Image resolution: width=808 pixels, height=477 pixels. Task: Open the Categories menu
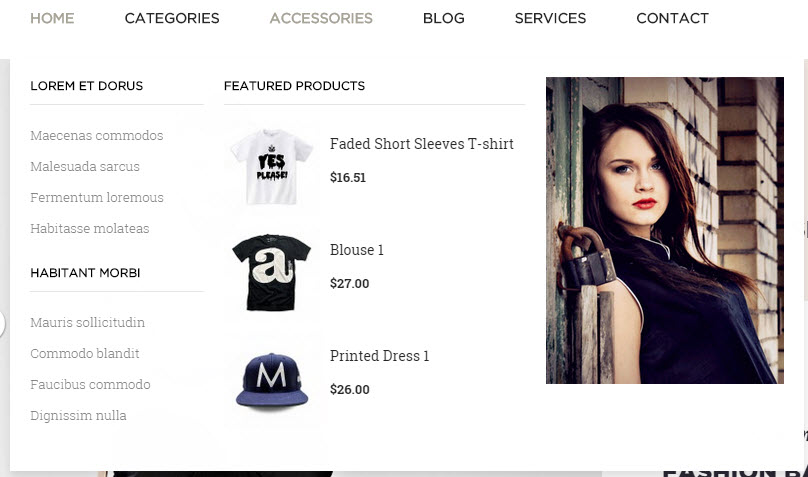coord(172,19)
